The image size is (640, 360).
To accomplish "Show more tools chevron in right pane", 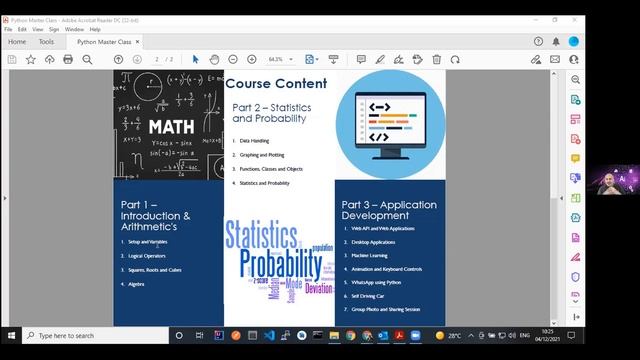I will point(576,302).
